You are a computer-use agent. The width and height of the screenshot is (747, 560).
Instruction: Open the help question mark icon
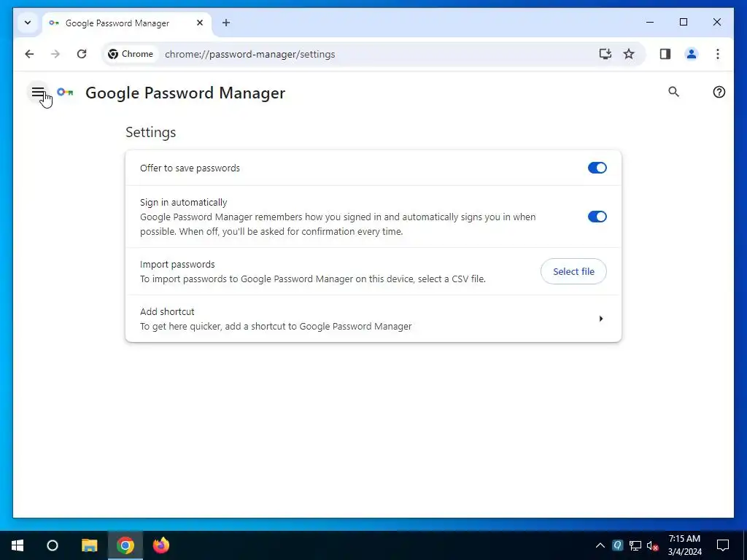click(719, 92)
